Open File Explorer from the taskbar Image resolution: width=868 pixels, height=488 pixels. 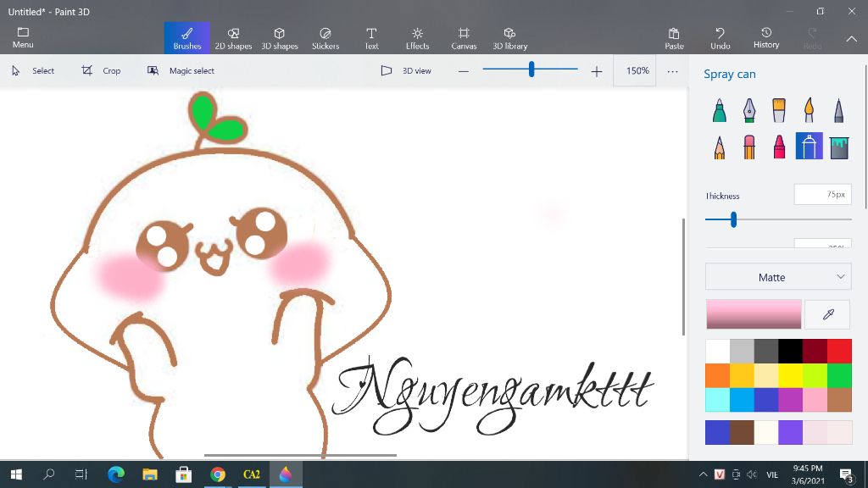150,474
